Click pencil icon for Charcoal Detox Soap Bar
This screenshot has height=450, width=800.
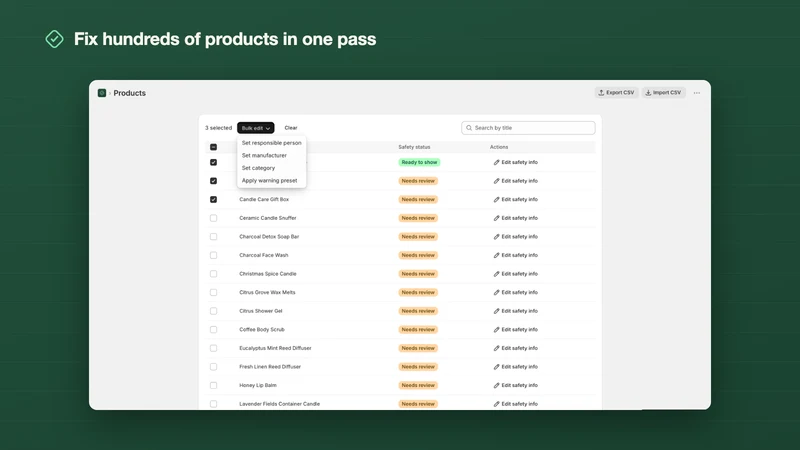(496, 237)
